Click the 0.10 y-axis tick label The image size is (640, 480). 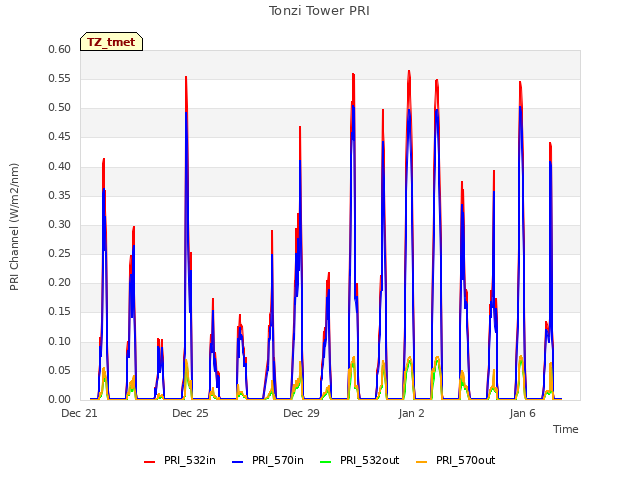click(x=60, y=341)
